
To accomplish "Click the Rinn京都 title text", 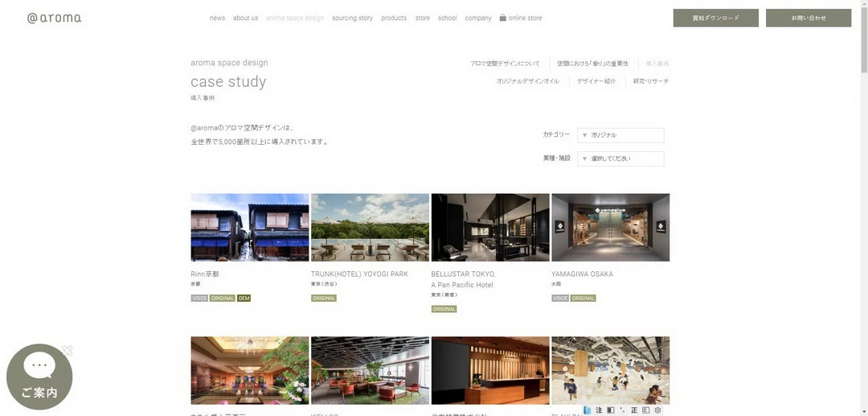I will (205, 274).
